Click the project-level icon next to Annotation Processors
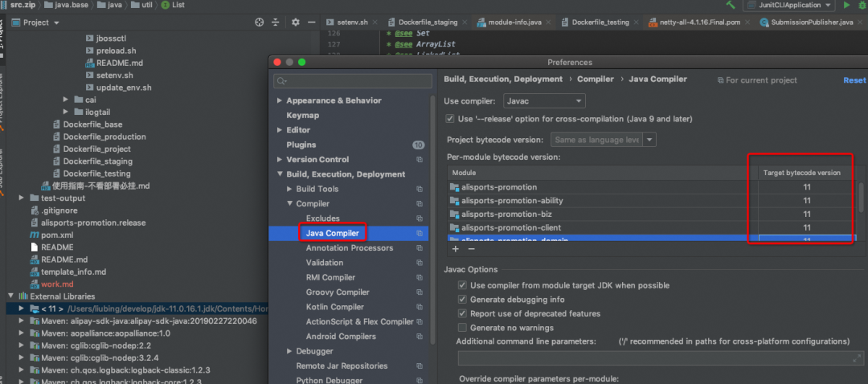868x384 pixels. pos(419,248)
